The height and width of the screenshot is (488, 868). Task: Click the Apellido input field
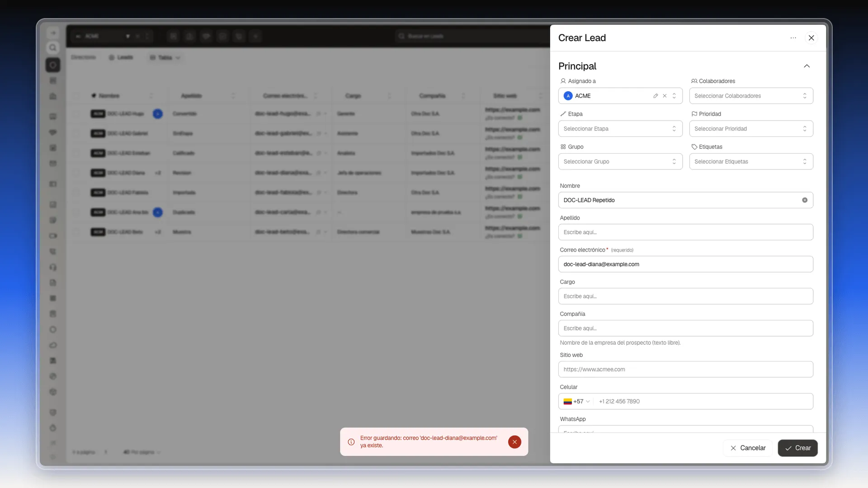coord(685,232)
